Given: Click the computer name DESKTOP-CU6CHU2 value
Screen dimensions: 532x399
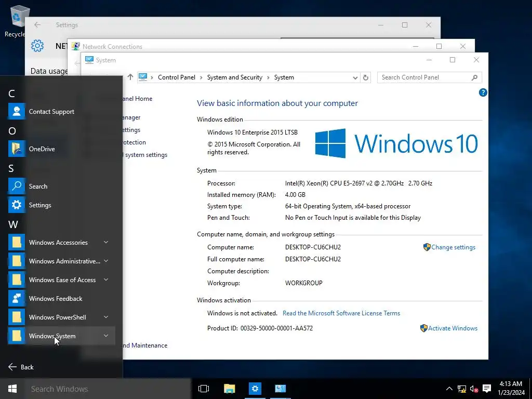Looking at the screenshot, I should tap(313, 247).
